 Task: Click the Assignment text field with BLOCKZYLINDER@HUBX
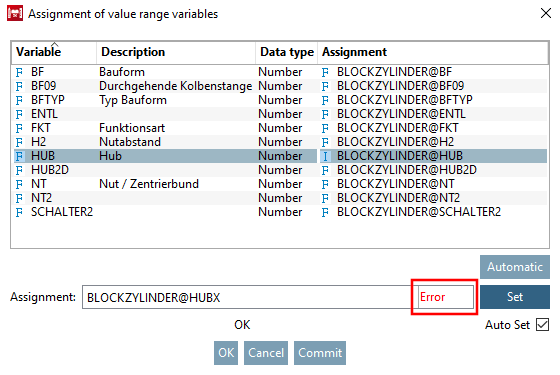point(248,297)
